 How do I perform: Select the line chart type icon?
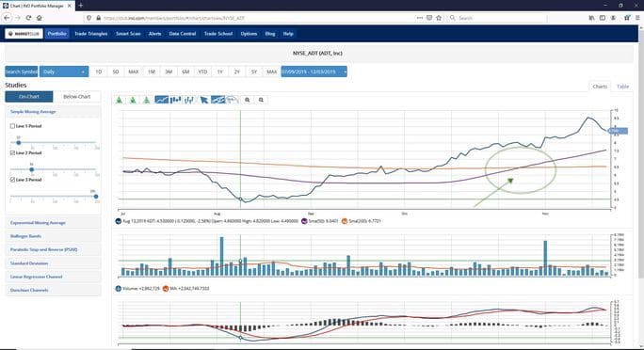(x=161, y=100)
